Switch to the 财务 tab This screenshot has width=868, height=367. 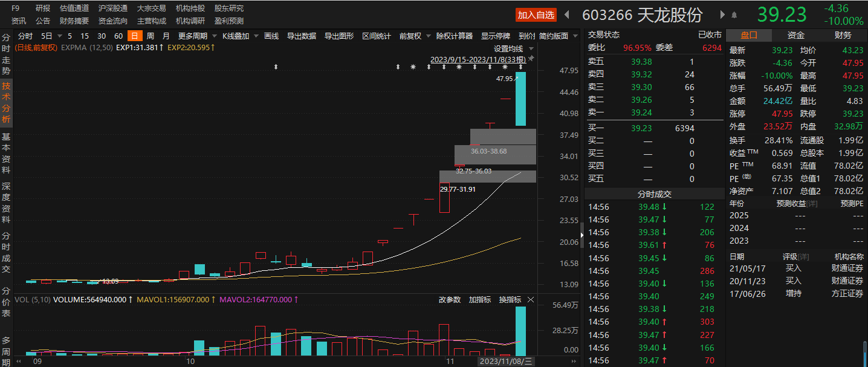[x=843, y=35]
